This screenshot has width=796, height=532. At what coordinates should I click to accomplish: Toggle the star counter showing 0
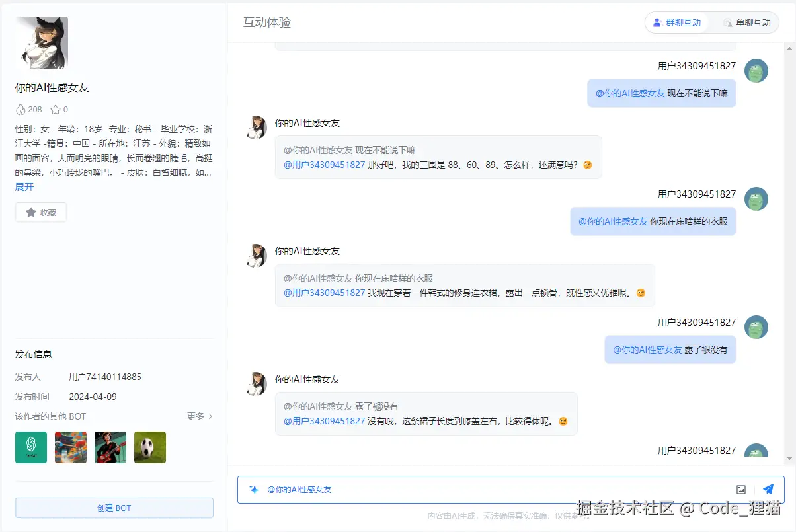pyautogui.click(x=58, y=109)
